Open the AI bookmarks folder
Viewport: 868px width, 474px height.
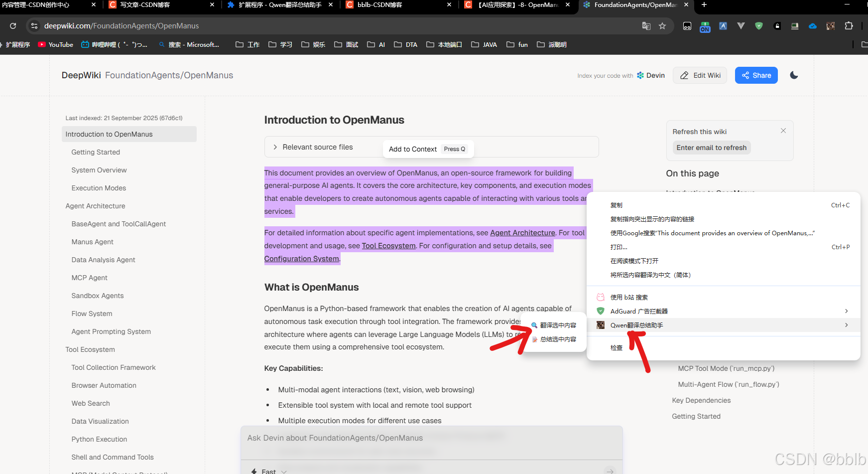coord(376,44)
